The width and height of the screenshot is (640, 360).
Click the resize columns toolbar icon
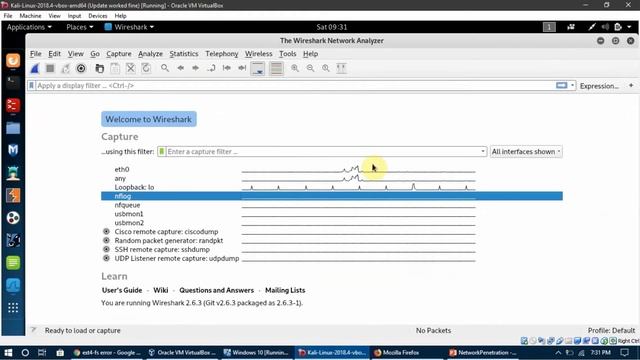pyautogui.click(x=341, y=69)
